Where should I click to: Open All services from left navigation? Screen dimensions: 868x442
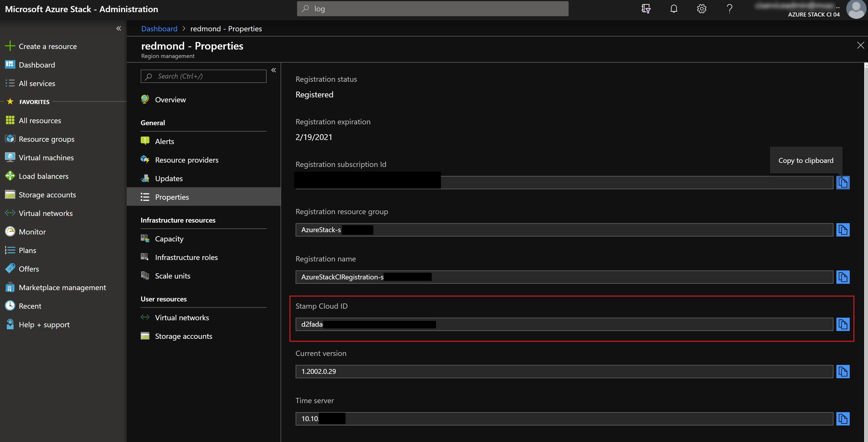click(36, 83)
